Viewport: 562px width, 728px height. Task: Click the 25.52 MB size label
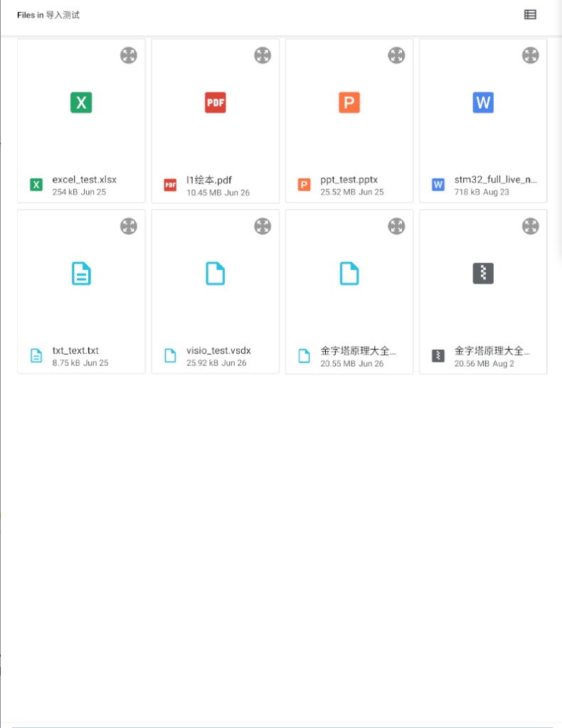pyautogui.click(x=338, y=192)
